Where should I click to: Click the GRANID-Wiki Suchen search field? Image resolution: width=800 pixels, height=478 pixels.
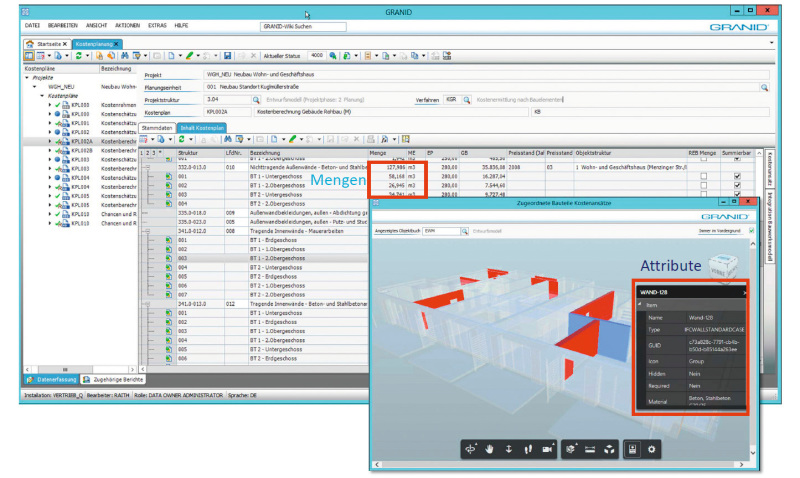303,27
